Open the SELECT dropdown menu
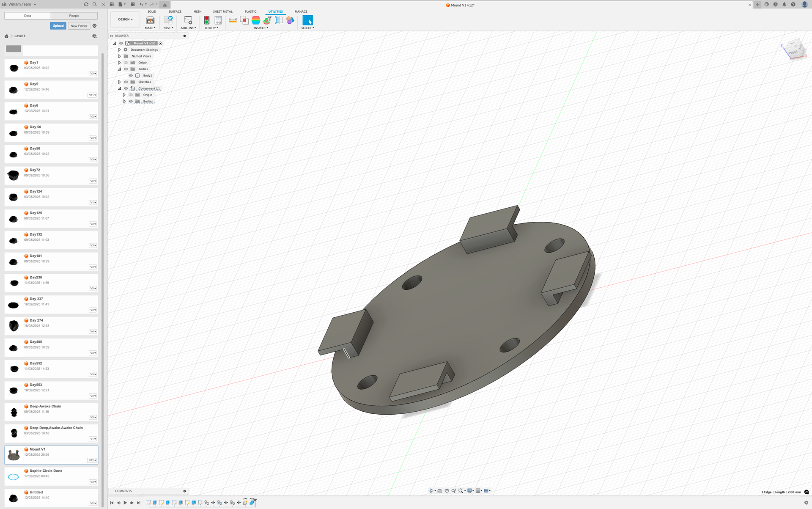812x509 pixels. coord(307,28)
